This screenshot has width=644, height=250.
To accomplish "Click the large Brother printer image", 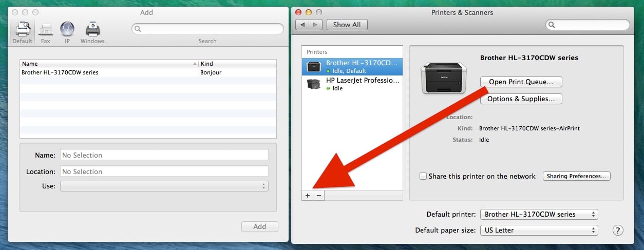I will click(444, 78).
